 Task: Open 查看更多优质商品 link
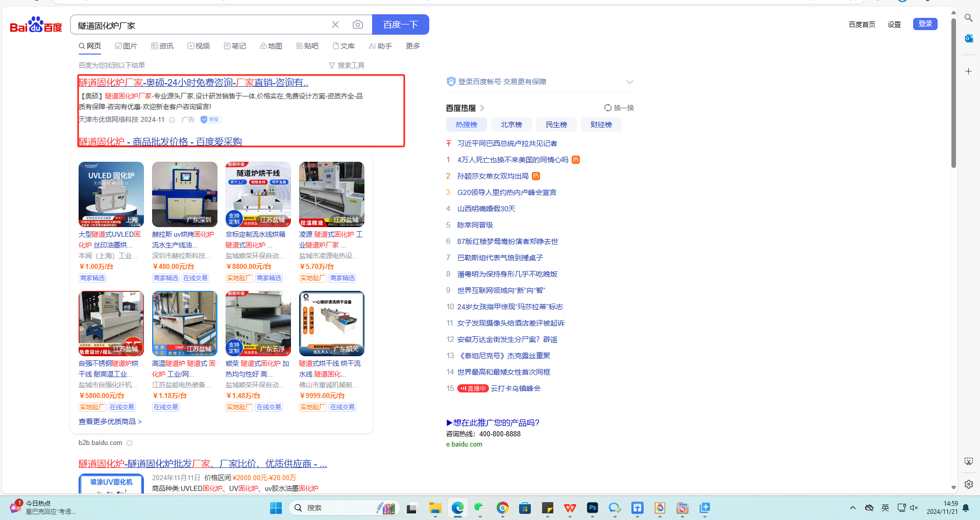110,422
